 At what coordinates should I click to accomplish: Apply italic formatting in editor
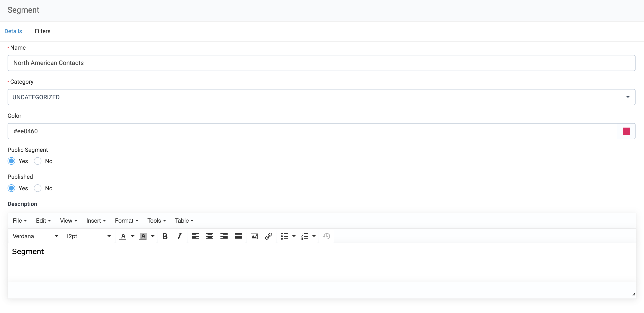(x=179, y=236)
